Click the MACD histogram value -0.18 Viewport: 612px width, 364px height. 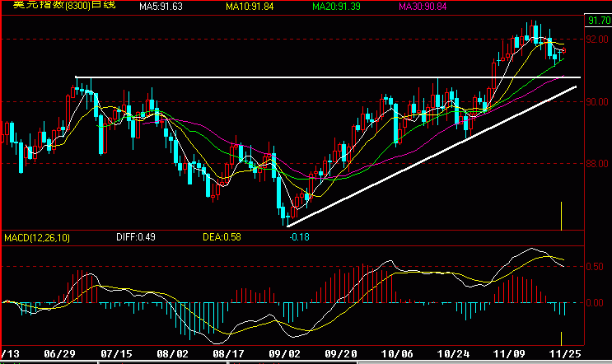coord(299,237)
